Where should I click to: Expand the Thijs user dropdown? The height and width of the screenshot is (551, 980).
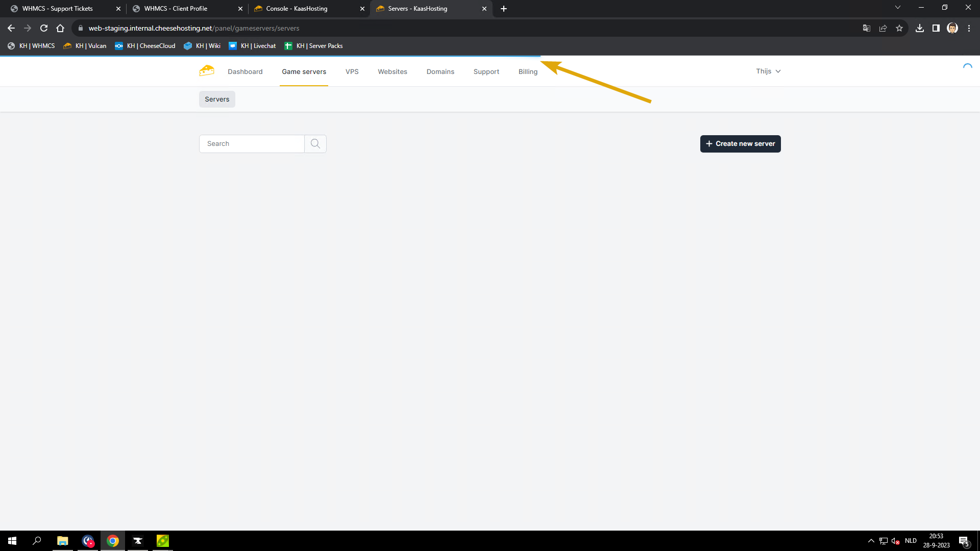768,71
